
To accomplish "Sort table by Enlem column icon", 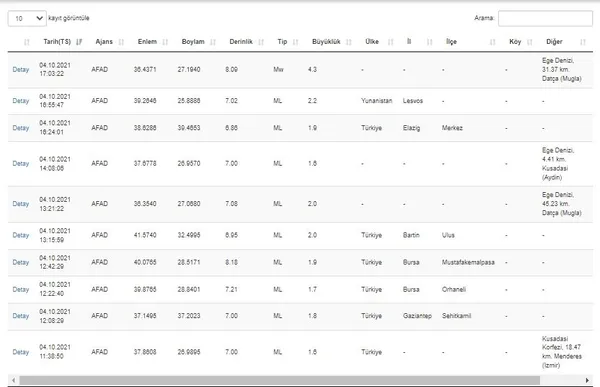I will tap(165, 42).
